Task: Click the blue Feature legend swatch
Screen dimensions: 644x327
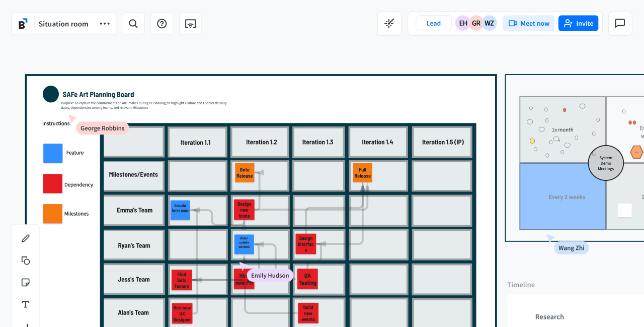Action: tap(53, 153)
